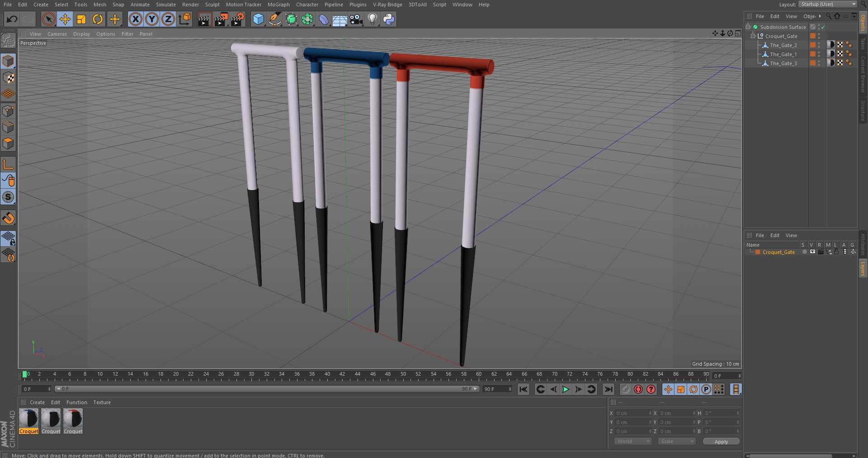The image size is (868, 458).
Task: Click the start frame 0 F stepper
Action: click(49, 389)
